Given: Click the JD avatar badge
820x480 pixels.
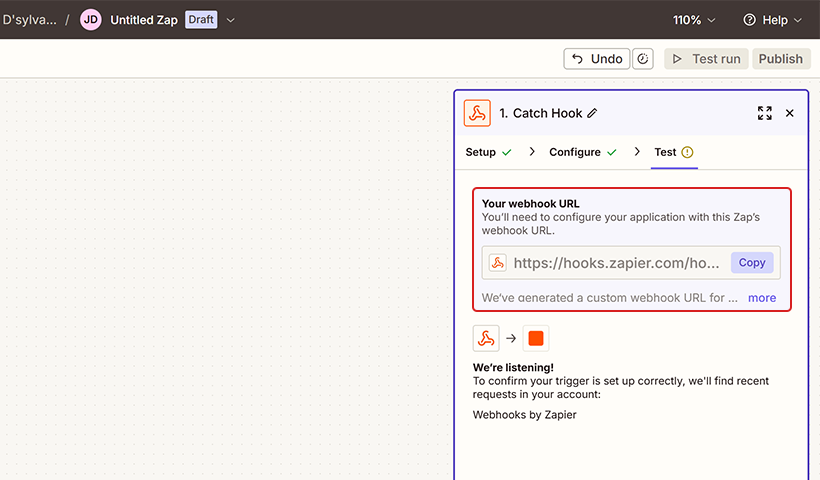Looking at the screenshot, I should click(91, 20).
